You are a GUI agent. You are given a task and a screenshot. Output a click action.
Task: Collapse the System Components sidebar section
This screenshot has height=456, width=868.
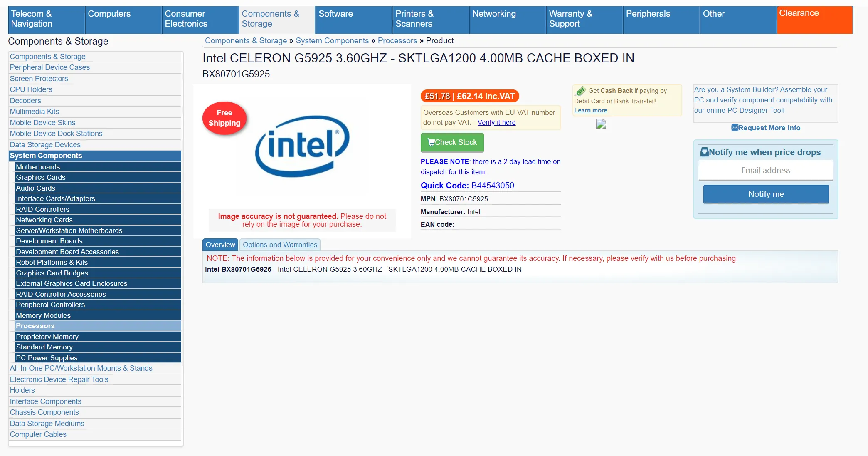click(95, 156)
